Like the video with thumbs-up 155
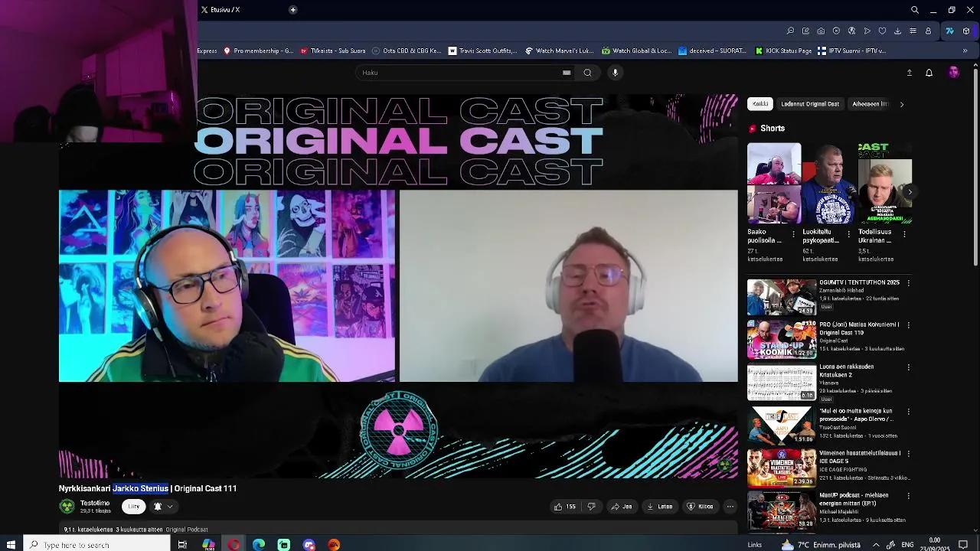Viewport: 980px width, 551px height. tap(565, 507)
